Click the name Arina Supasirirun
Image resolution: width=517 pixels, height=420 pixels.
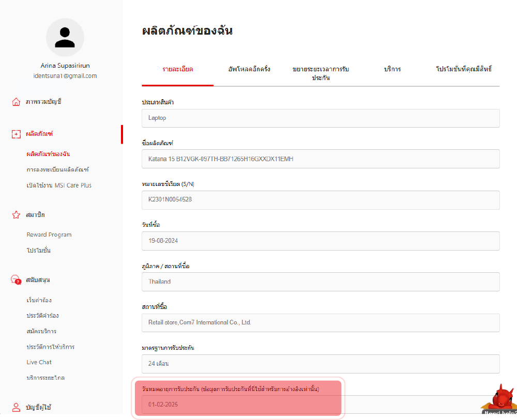65,66
